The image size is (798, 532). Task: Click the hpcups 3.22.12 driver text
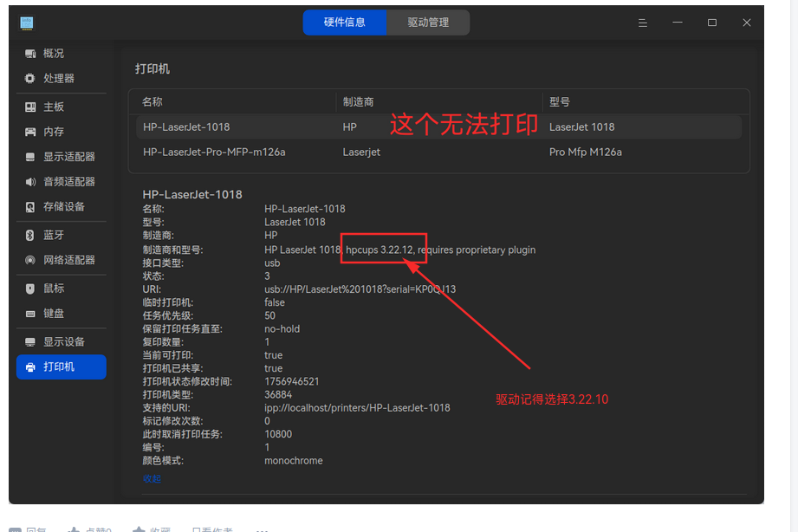tap(380, 250)
